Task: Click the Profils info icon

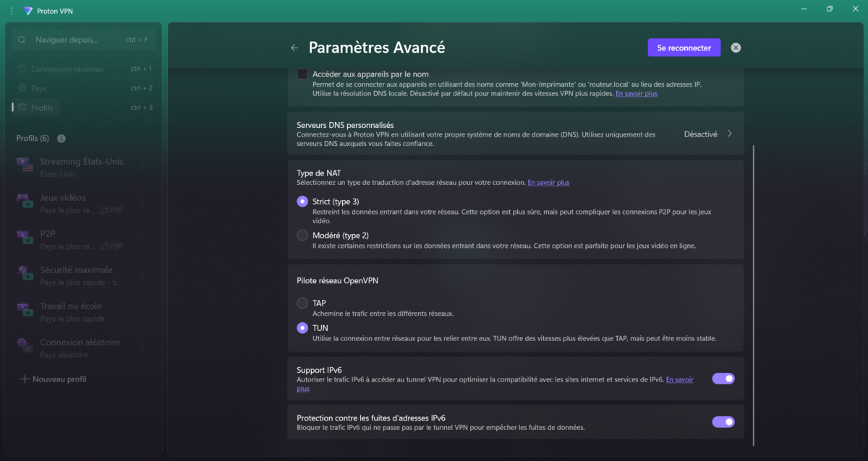Action: click(61, 139)
